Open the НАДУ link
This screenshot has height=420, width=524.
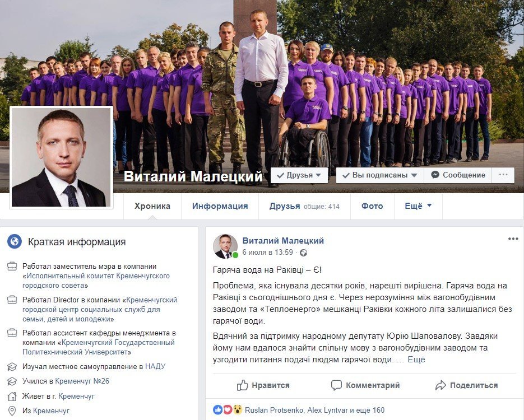point(155,367)
